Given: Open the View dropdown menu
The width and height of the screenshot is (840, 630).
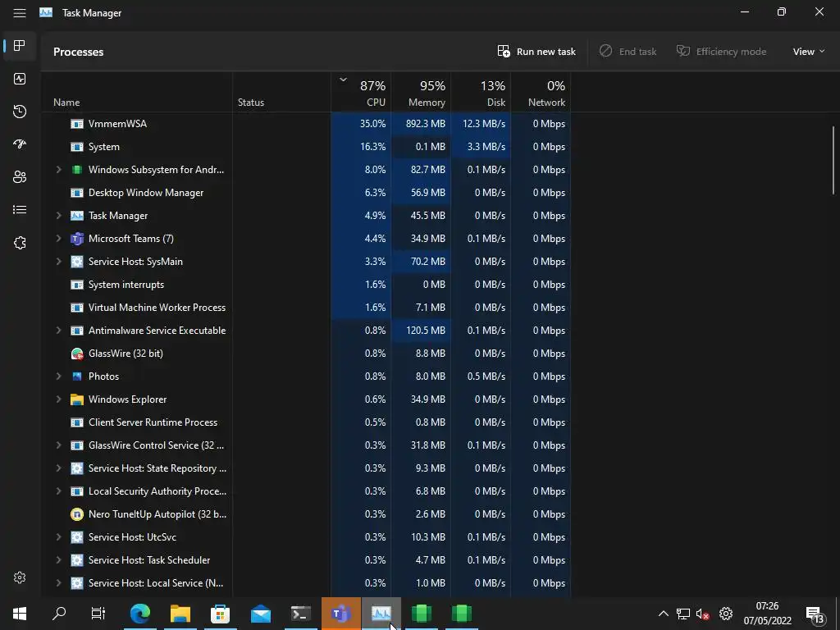Looking at the screenshot, I should tap(808, 52).
